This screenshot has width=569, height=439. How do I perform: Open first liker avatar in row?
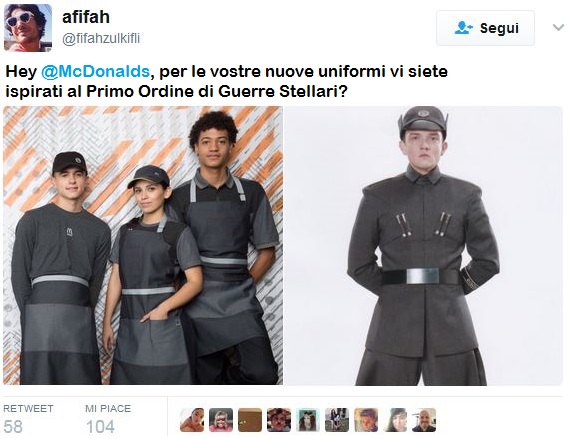pos(192,420)
